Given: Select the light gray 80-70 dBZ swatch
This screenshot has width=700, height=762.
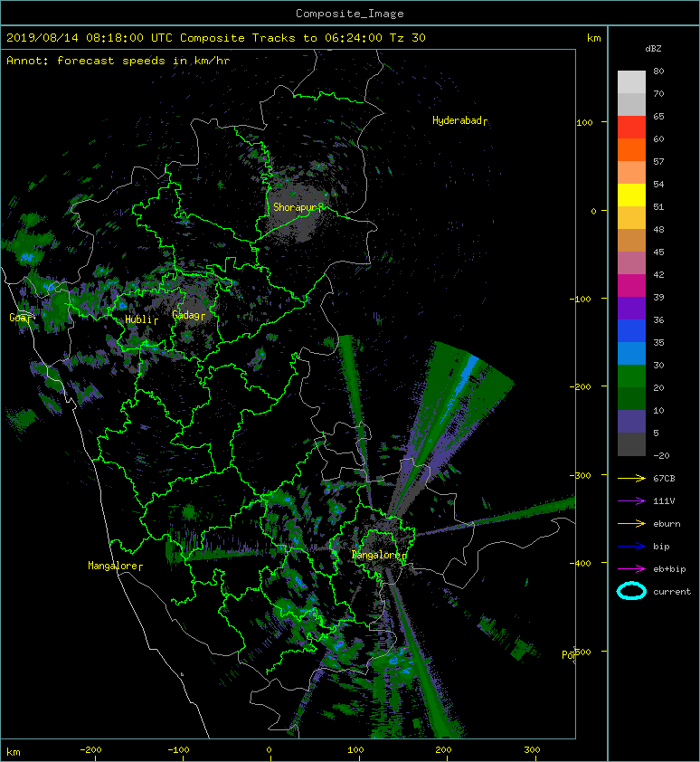Looking at the screenshot, I should 631,81.
